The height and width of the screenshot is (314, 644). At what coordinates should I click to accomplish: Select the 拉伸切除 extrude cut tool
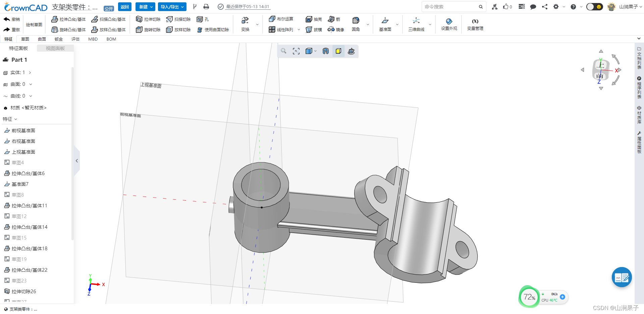pos(148,19)
